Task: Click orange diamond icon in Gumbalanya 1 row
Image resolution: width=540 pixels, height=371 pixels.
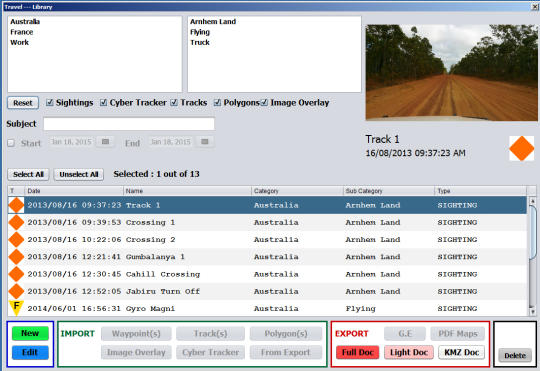Action: (x=16, y=257)
